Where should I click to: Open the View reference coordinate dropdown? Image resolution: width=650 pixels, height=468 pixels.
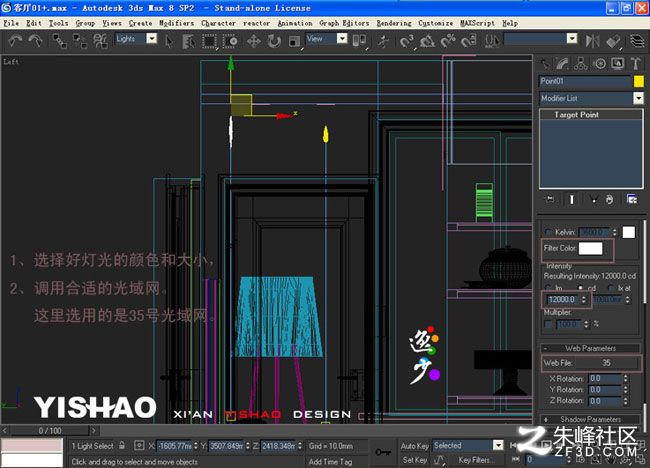[x=342, y=39]
